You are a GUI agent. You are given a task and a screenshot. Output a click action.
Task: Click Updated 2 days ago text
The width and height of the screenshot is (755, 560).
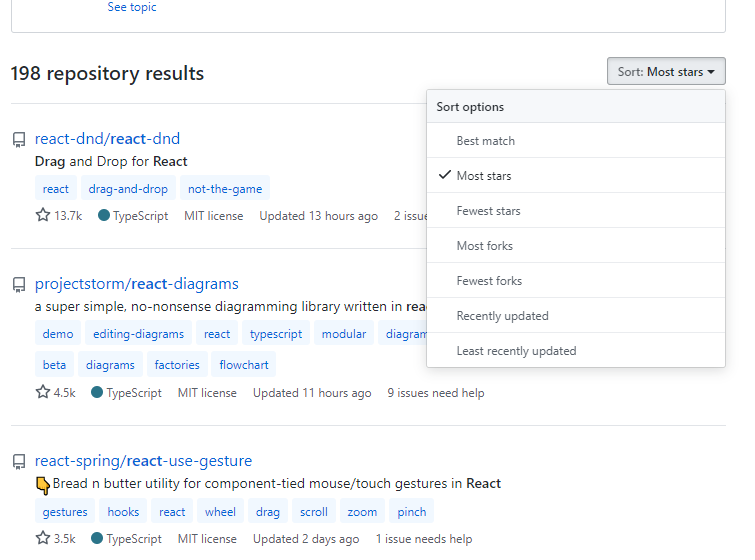point(306,539)
